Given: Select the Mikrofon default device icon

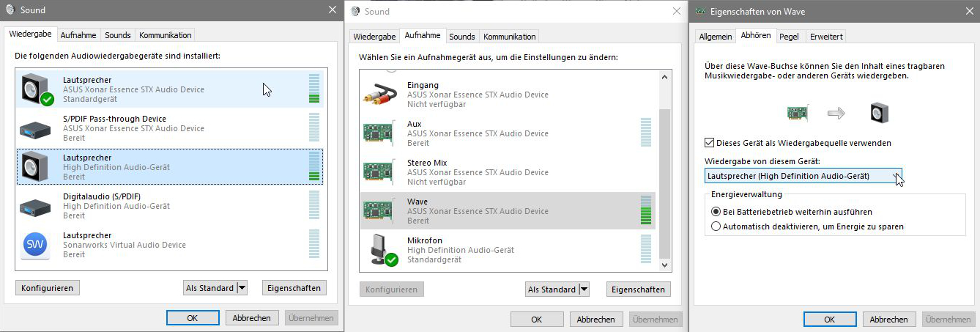Looking at the screenshot, I should tap(382, 251).
